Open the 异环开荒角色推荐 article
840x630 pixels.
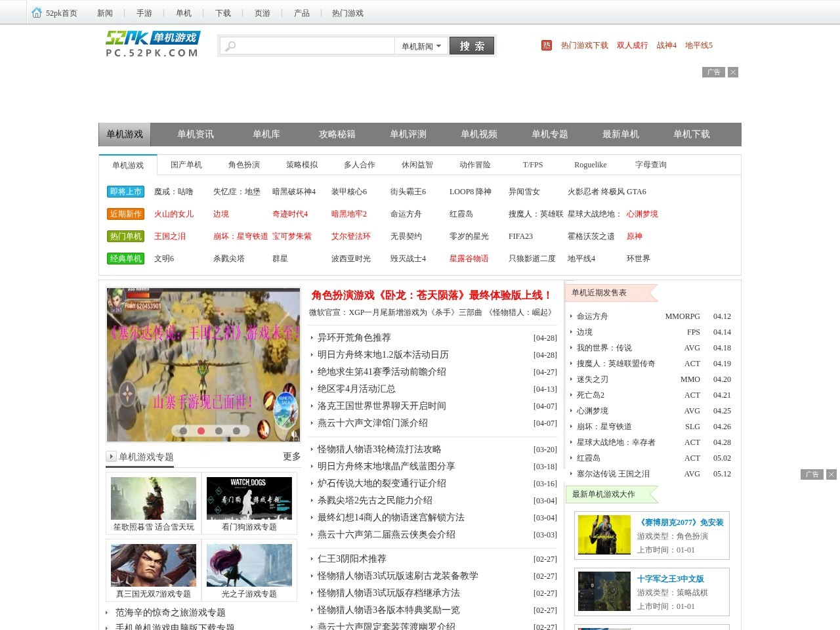click(354, 337)
